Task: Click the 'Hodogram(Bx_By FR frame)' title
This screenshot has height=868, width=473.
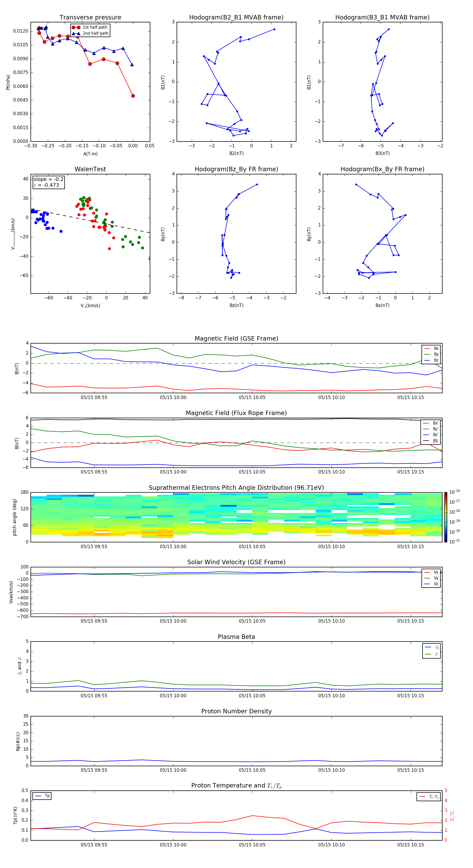Action: coord(382,169)
